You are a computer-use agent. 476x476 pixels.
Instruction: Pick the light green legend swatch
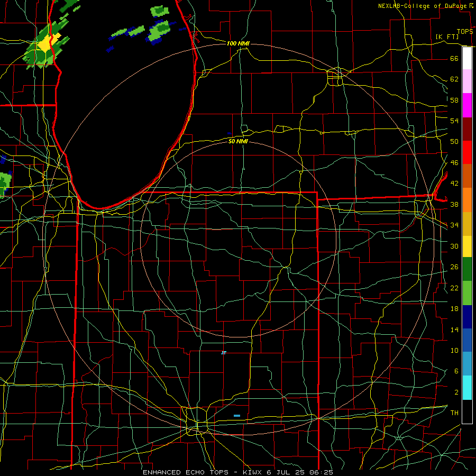[x=467, y=293]
